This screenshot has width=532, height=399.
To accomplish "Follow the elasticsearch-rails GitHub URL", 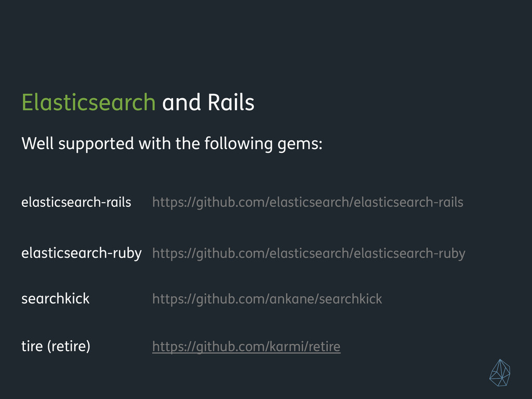I will 308,202.
